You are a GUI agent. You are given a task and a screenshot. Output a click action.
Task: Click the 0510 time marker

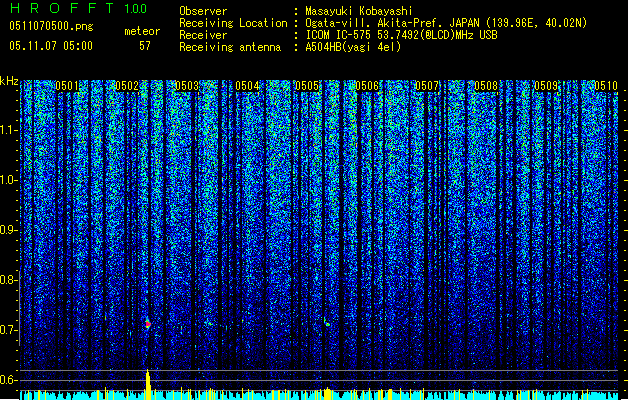pyautogui.click(x=606, y=86)
